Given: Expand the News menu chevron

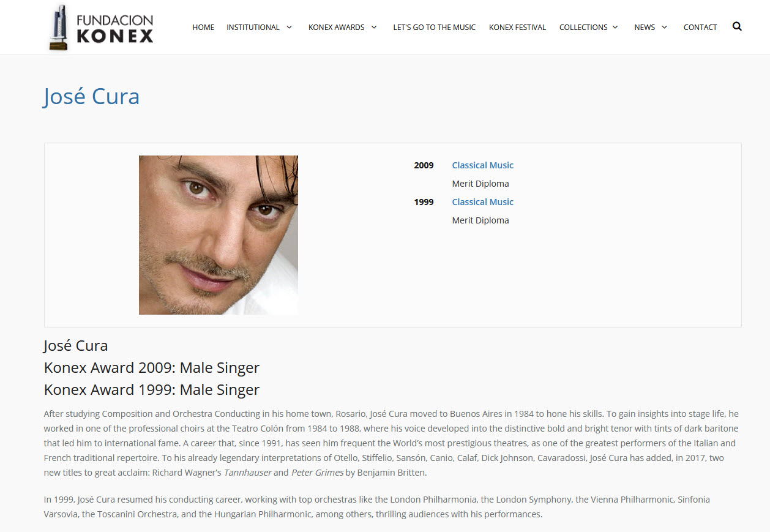Looking at the screenshot, I should (x=664, y=27).
